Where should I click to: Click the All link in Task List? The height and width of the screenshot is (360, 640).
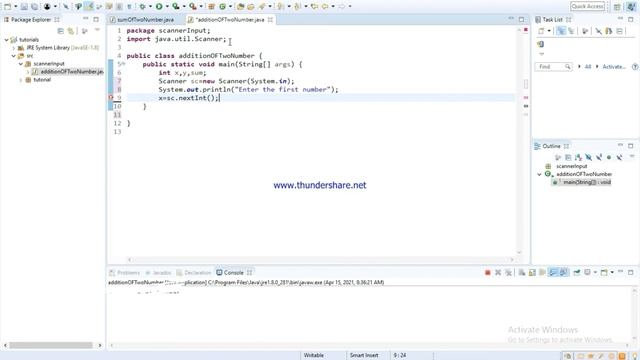pos(588,67)
